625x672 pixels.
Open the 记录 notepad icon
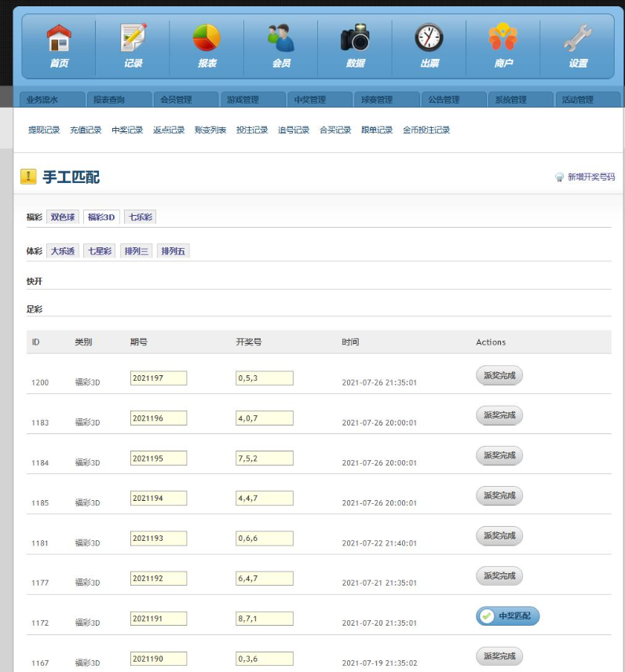tap(133, 46)
